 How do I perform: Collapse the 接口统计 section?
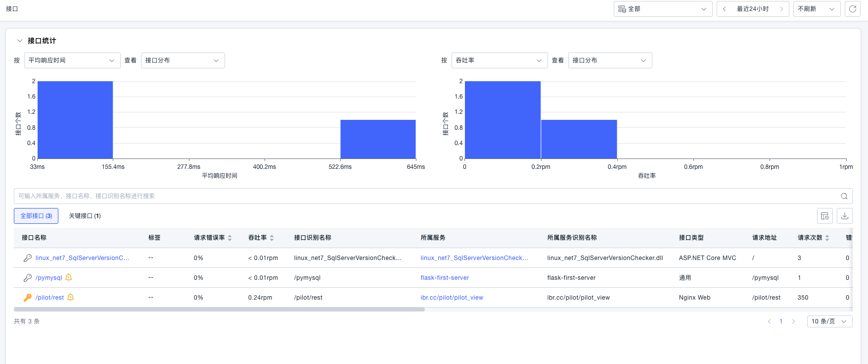(x=20, y=41)
